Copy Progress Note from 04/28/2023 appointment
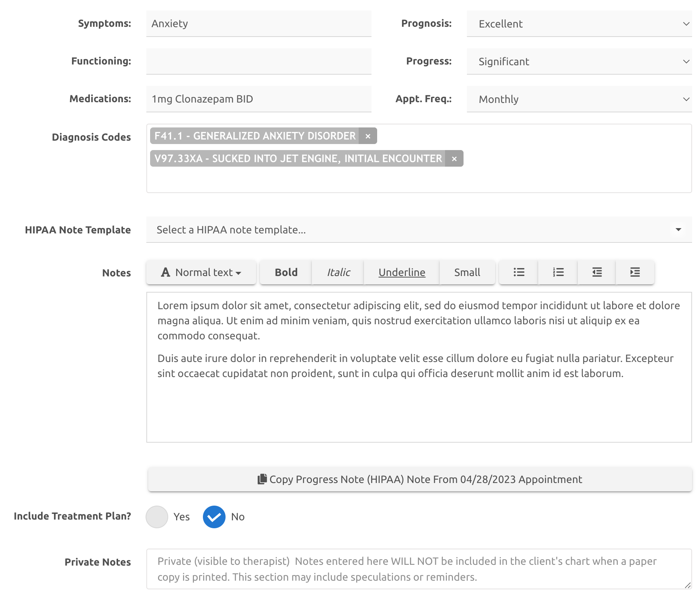700x598 pixels. point(420,479)
